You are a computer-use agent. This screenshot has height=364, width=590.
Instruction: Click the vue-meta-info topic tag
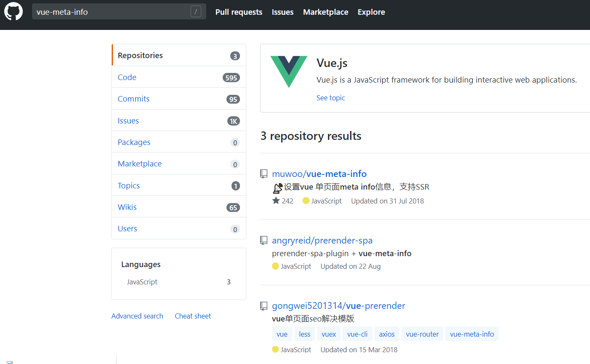[472, 334]
